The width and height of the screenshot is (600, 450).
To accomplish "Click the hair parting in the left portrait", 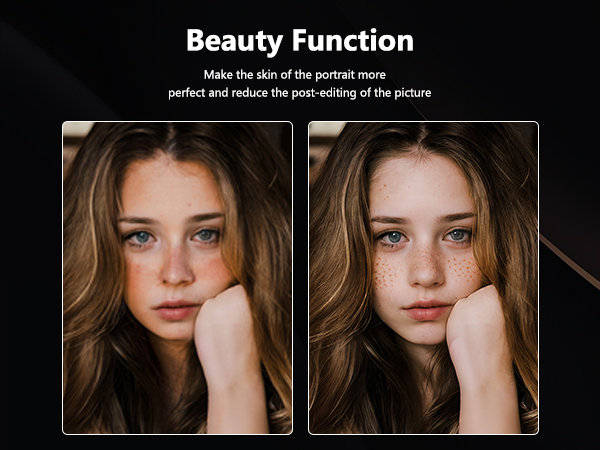I will [171, 139].
